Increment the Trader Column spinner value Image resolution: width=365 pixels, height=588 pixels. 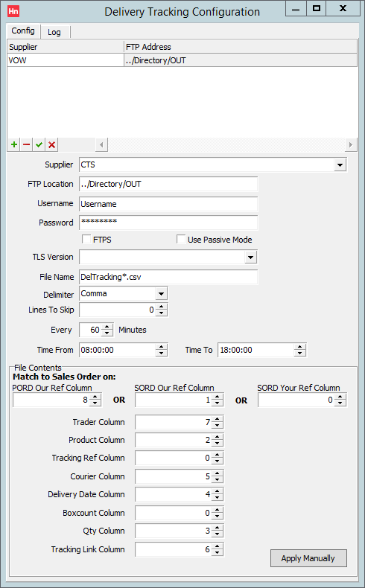tap(218, 420)
